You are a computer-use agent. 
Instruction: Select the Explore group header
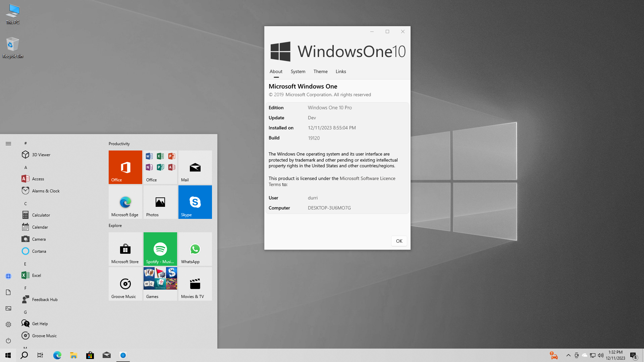click(x=115, y=225)
